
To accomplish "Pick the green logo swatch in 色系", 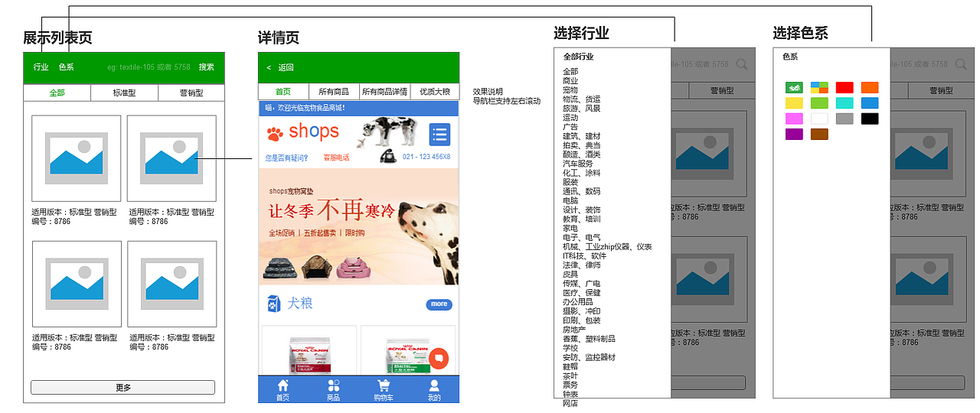I will pos(794,88).
